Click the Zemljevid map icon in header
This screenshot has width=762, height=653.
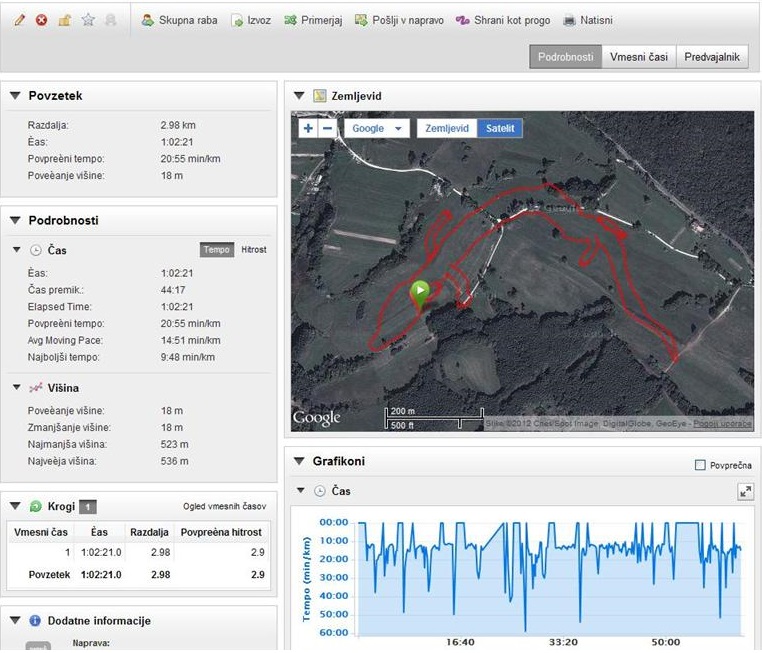[319, 96]
